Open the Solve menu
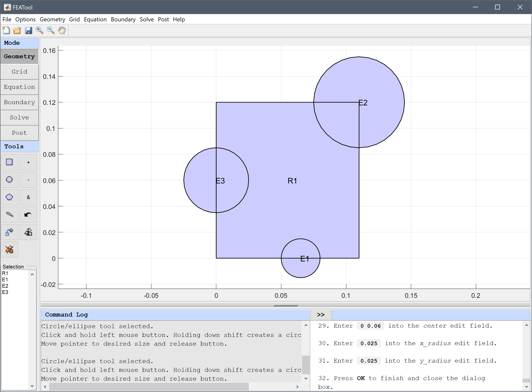 pos(147,19)
